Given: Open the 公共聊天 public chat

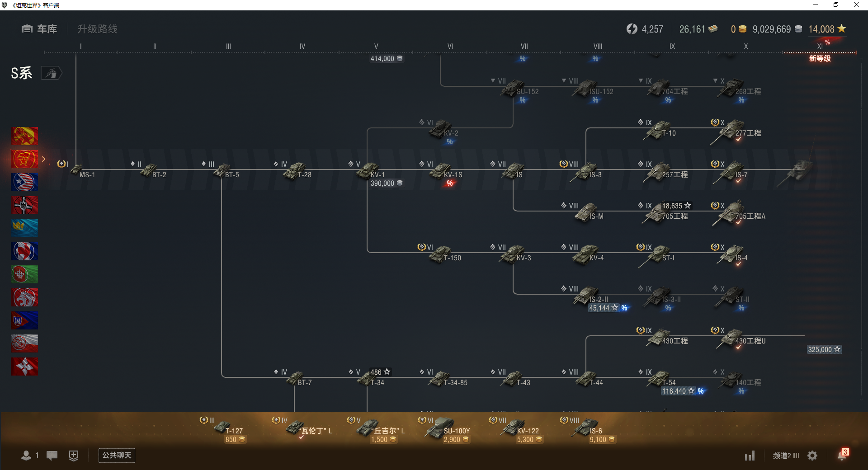Looking at the screenshot, I should point(117,455).
